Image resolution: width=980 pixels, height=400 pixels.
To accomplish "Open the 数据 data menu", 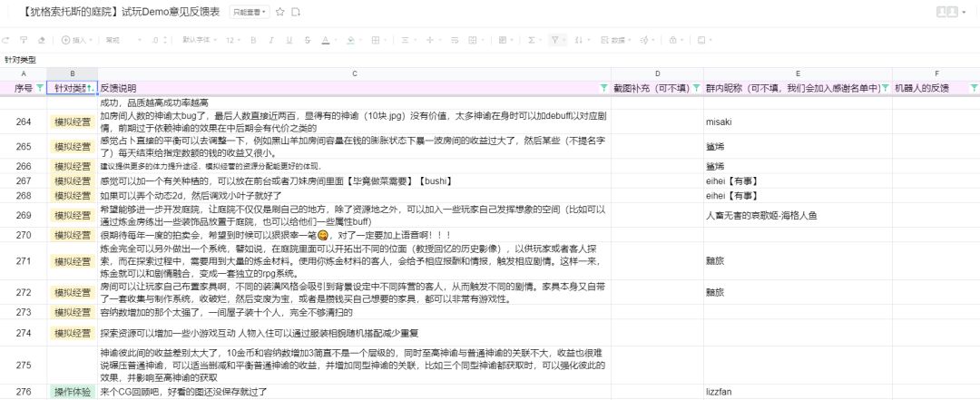I will [x=616, y=40].
